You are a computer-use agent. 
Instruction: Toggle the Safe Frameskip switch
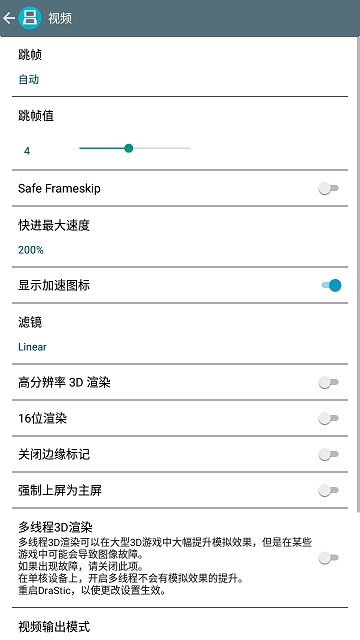pyautogui.click(x=329, y=189)
